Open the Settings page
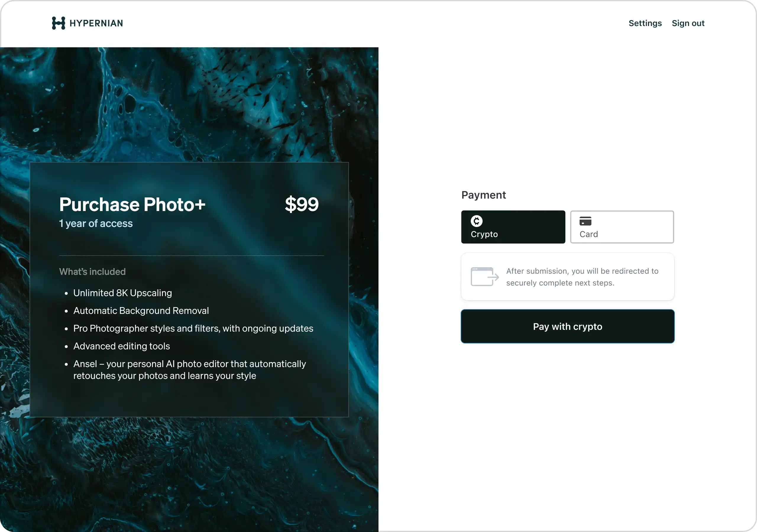Image resolution: width=757 pixels, height=532 pixels. click(x=645, y=23)
